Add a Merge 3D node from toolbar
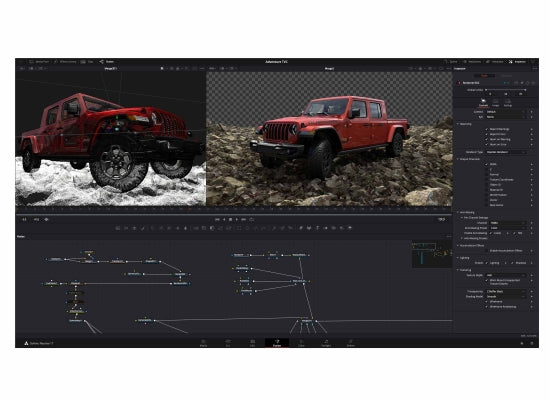Screen dimensions: 550x400 click(326, 228)
